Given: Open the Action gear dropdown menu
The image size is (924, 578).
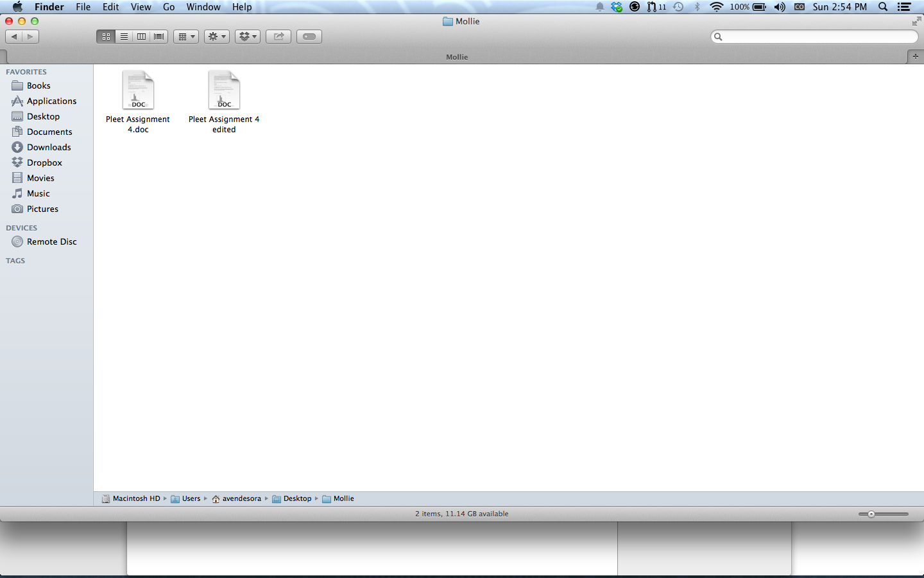Looking at the screenshot, I should 216,37.
